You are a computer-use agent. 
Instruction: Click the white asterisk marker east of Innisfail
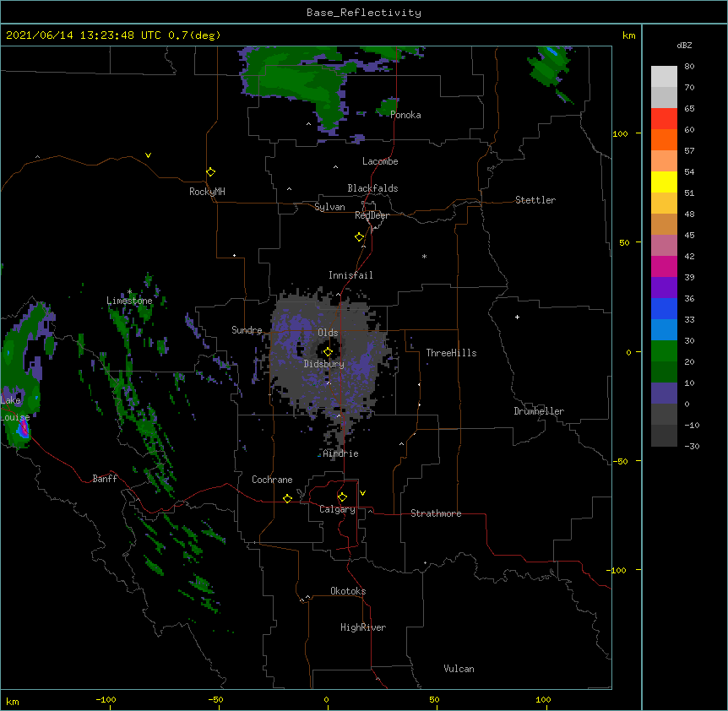(424, 256)
